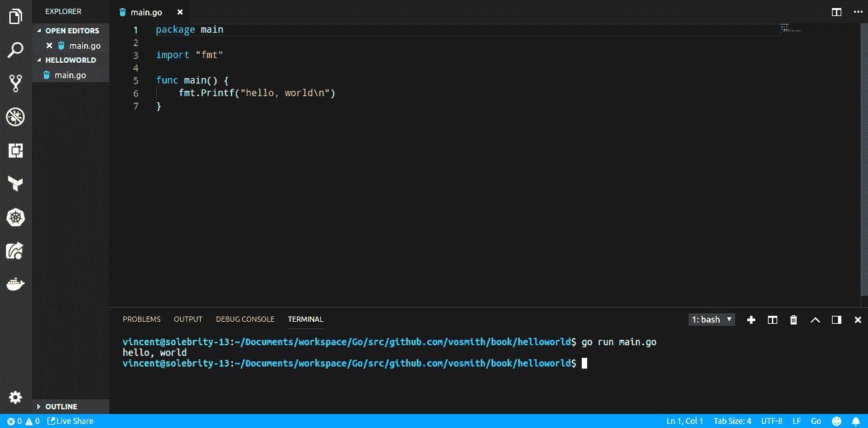Click the Go language mode indicator

click(815, 421)
